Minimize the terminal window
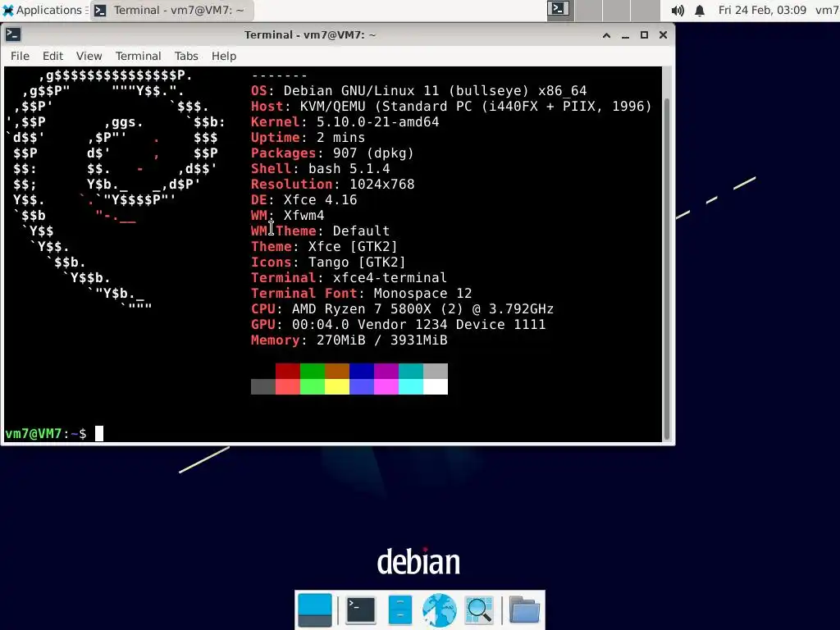 pos(625,35)
